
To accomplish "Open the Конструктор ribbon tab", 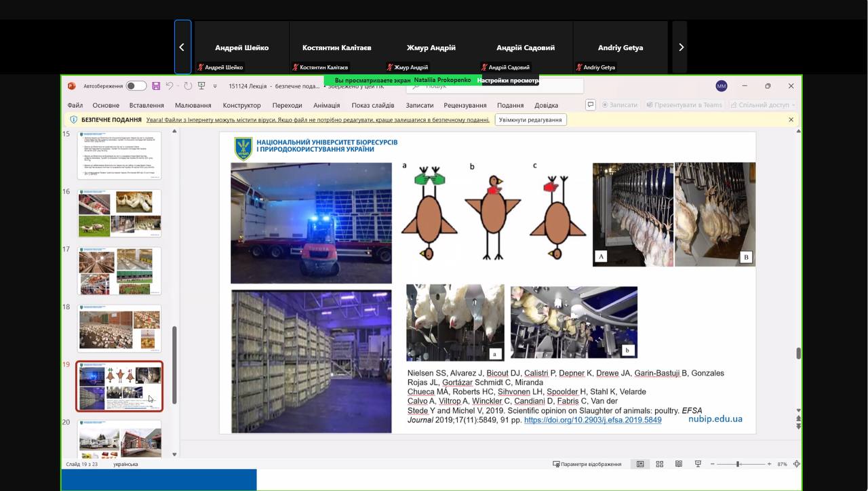I will [x=241, y=105].
